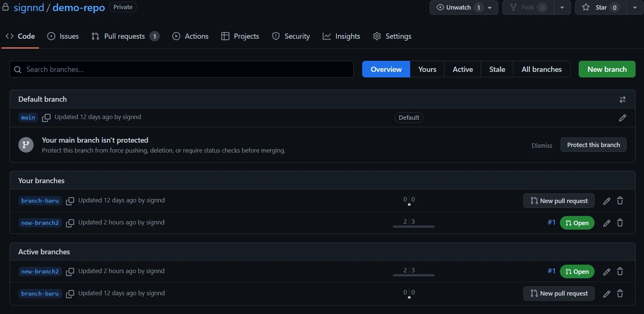Create New pull request for branch-baru in Your branches
This screenshot has width=644, height=314.
point(559,201)
